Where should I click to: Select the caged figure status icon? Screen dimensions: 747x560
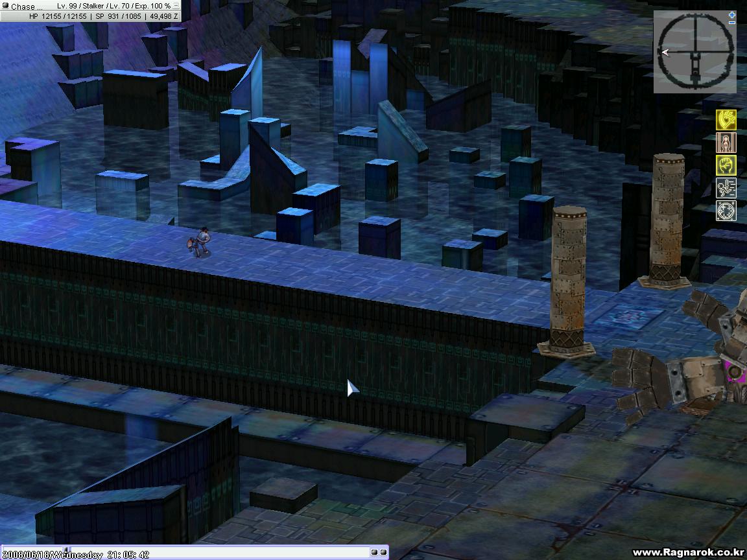[x=726, y=143]
